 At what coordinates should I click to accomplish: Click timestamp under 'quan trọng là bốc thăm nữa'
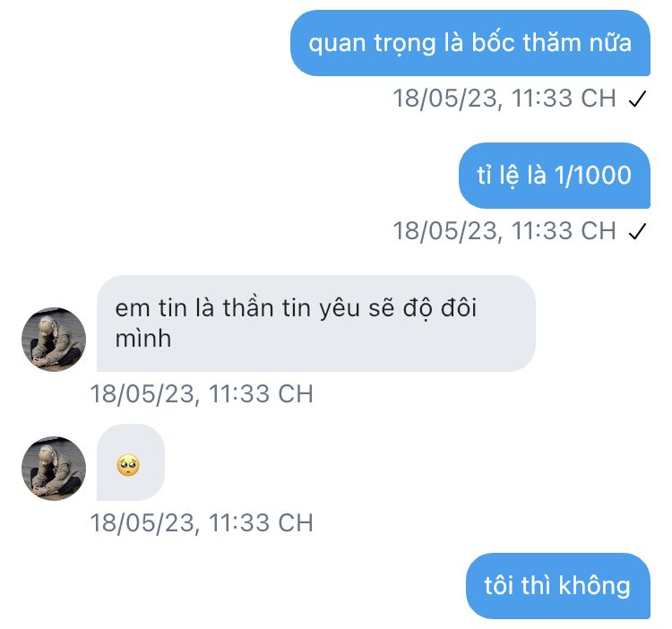pos(504,99)
